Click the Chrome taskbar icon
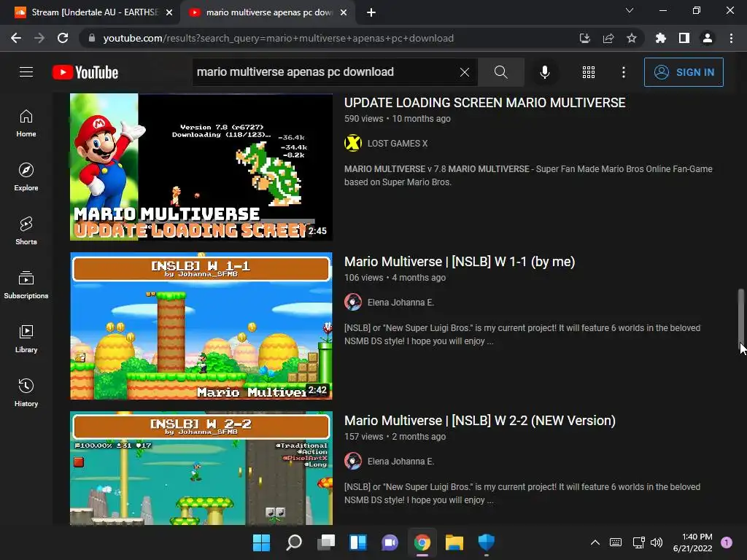Screen dimensions: 747x560 pos(422,542)
